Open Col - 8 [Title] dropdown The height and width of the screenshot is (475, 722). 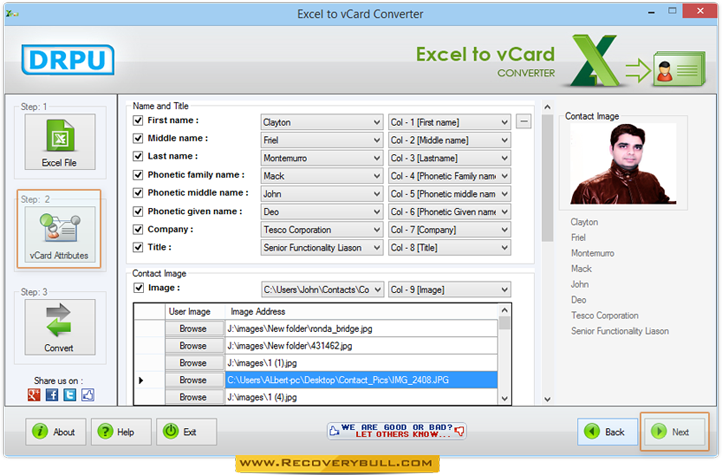449,248
